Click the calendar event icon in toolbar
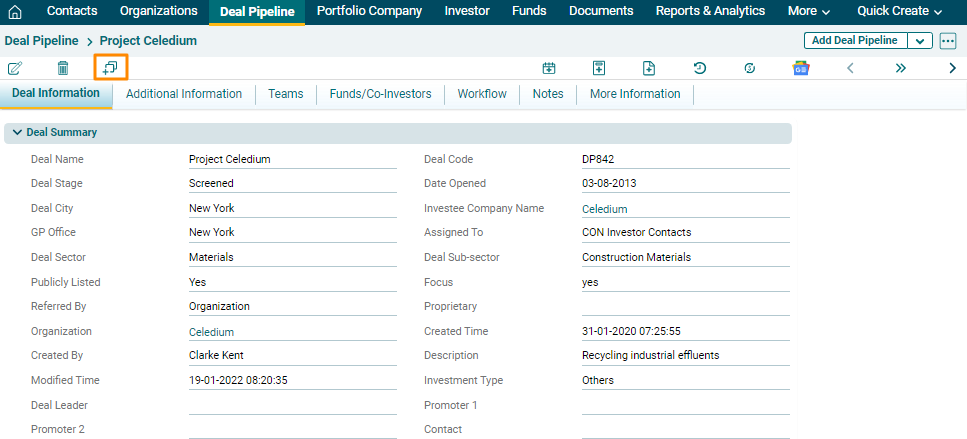Screen dimensions: 967x439 tap(549, 68)
